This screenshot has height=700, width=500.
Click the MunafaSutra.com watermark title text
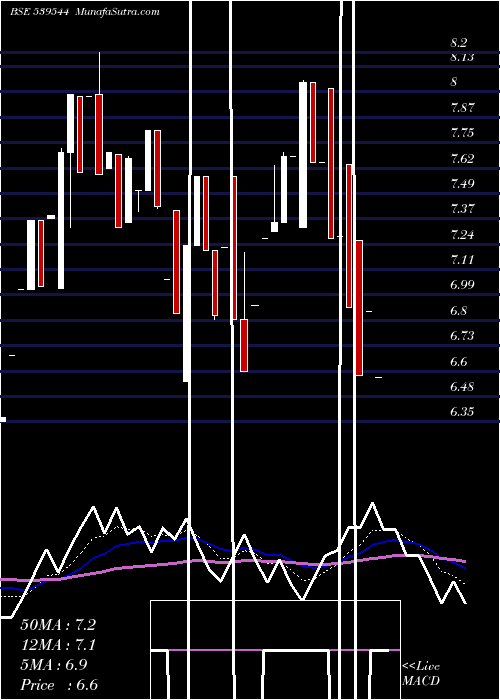click(118, 12)
